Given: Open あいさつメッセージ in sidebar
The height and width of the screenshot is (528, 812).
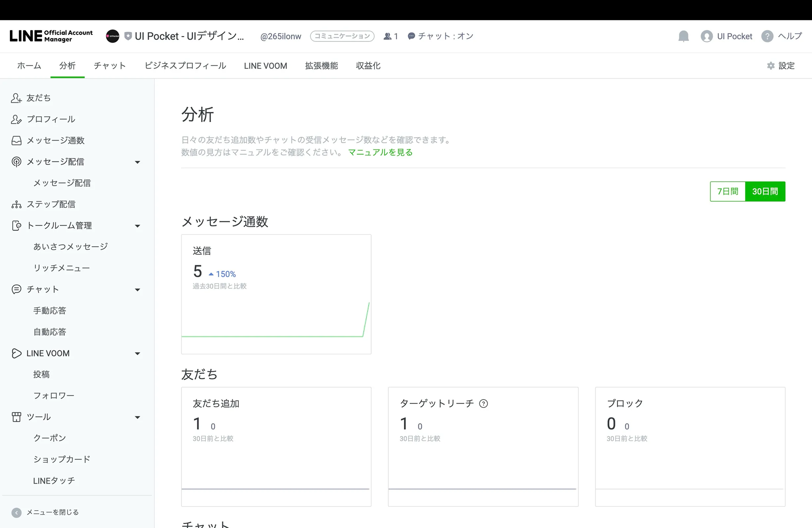Looking at the screenshot, I should pyautogui.click(x=71, y=247).
